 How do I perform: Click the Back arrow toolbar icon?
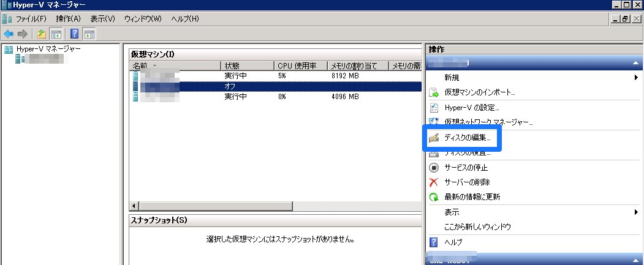tap(8, 34)
